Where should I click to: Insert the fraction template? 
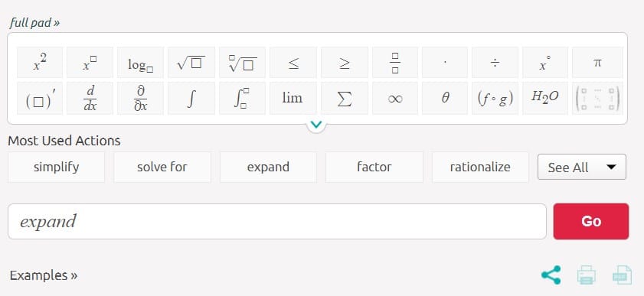point(394,62)
